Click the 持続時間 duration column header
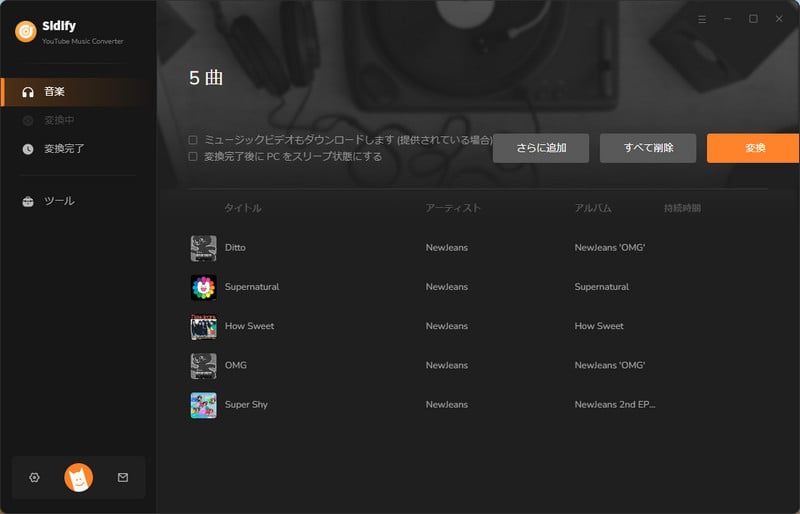 682,208
